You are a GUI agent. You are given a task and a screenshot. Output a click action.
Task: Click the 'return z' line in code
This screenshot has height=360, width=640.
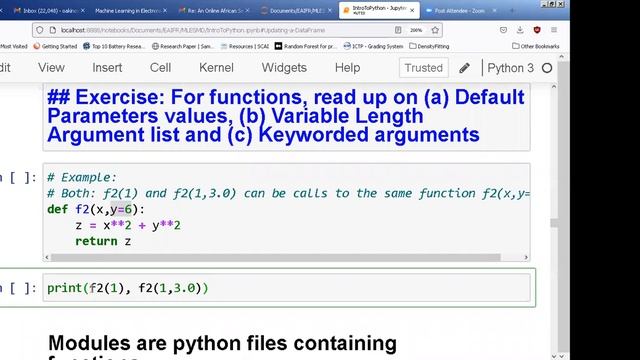coord(103,241)
